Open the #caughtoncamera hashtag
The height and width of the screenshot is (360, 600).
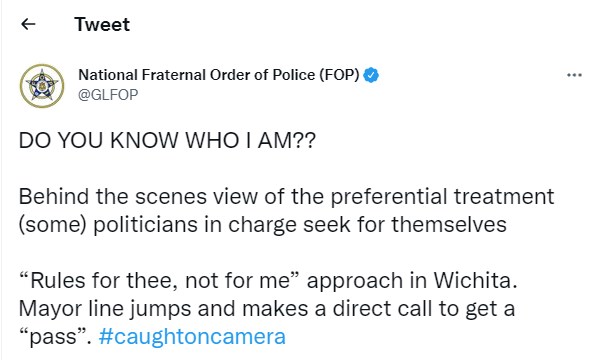point(192,337)
